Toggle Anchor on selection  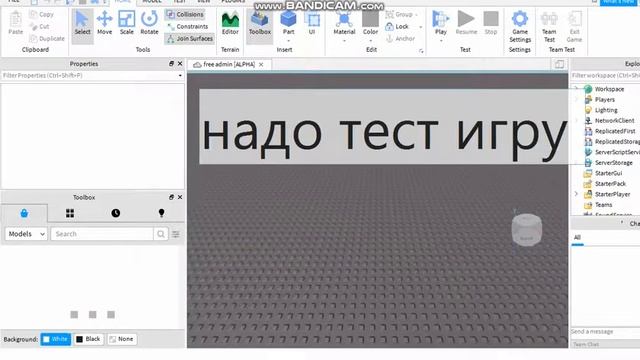[400, 39]
